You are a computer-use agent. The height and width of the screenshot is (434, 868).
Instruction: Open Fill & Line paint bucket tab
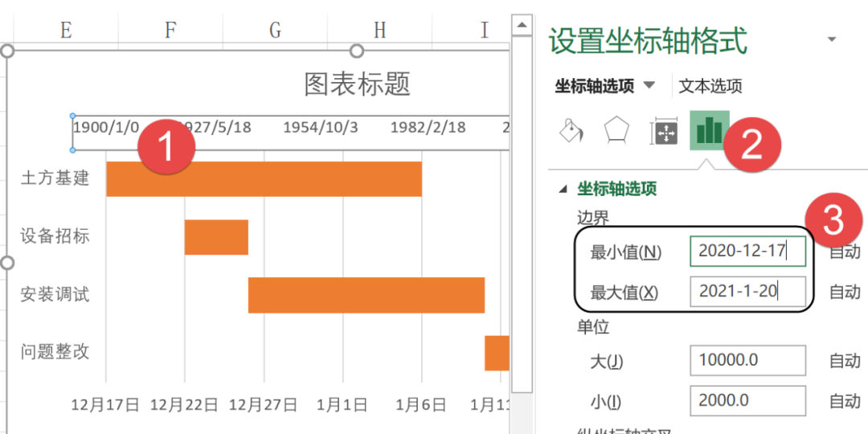(x=571, y=131)
